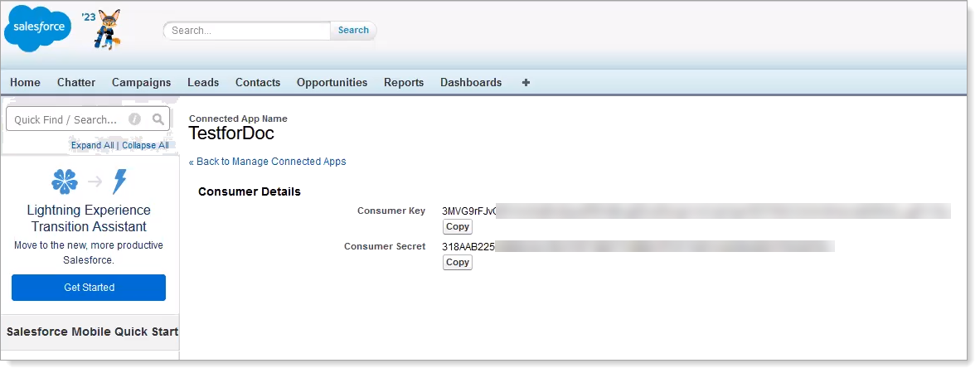Go to the Leads tab
Screen dimensions: 980x373
pyautogui.click(x=203, y=82)
